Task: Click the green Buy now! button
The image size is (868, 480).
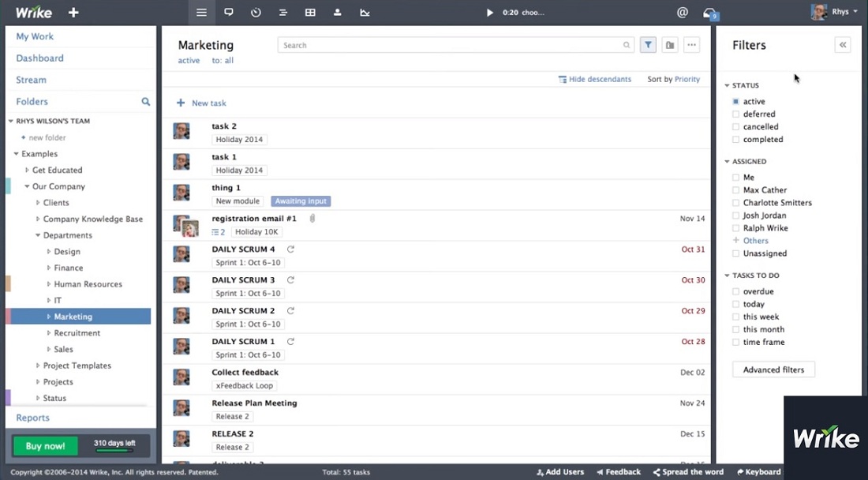Action: click(x=46, y=446)
